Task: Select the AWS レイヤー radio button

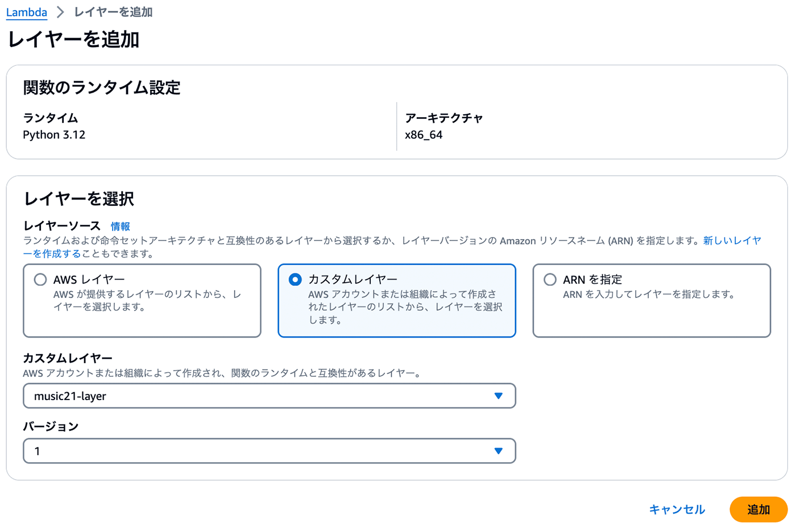Action: (40, 280)
